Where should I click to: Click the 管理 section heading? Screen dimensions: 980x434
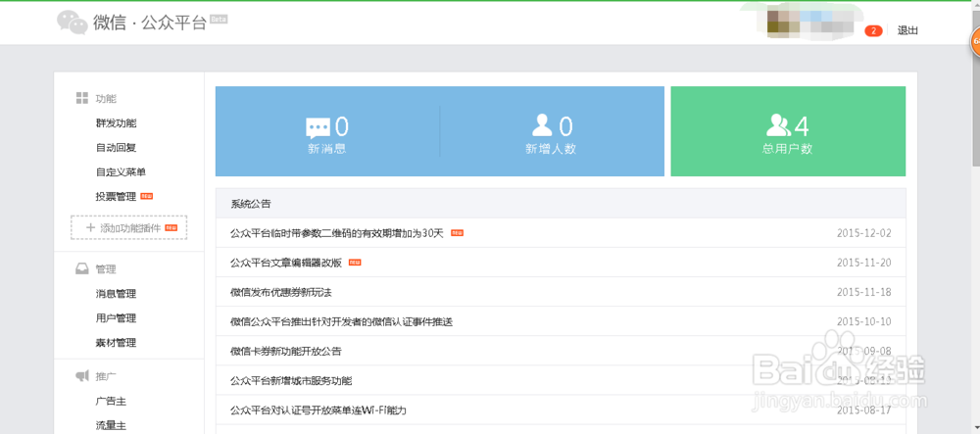click(x=106, y=269)
